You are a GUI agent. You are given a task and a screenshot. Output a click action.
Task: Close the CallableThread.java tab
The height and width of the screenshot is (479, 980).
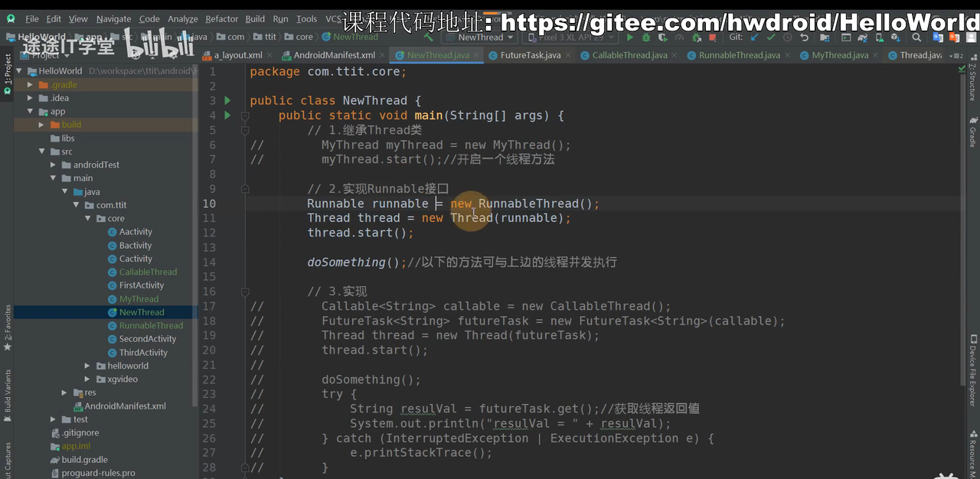(x=675, y=55)
